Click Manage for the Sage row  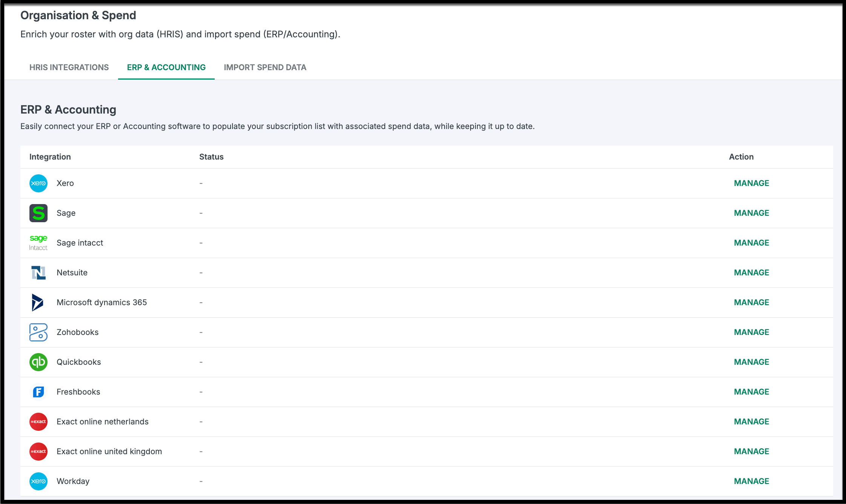coord(751,213)
